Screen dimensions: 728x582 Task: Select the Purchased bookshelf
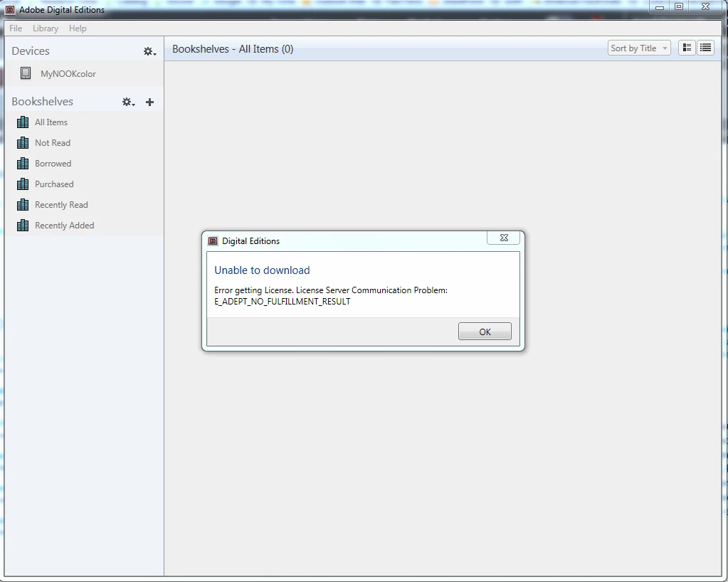click(83, 184)
